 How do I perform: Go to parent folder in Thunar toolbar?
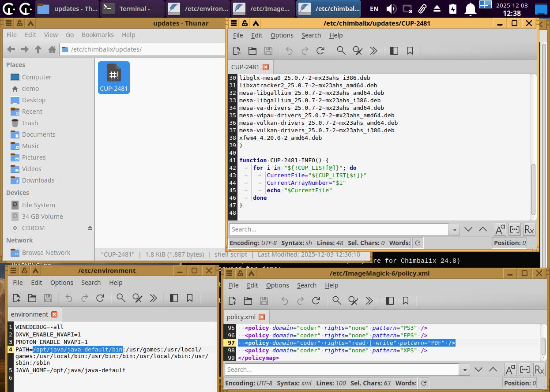pos(38,49)
